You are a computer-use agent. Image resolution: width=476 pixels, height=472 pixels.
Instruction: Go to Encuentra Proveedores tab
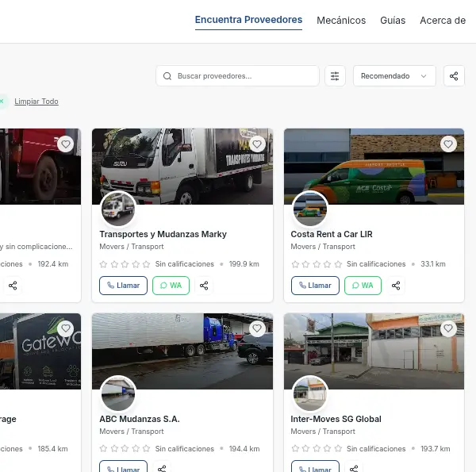[x=248, y=20]
